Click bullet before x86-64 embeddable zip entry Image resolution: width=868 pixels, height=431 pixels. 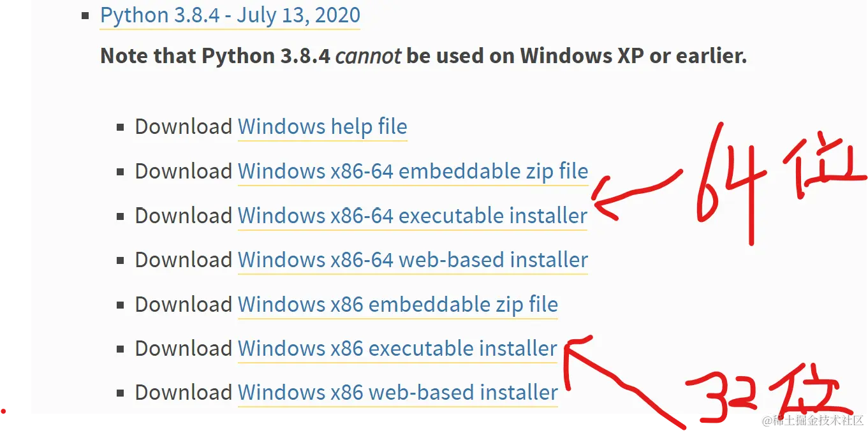(121, 172)
